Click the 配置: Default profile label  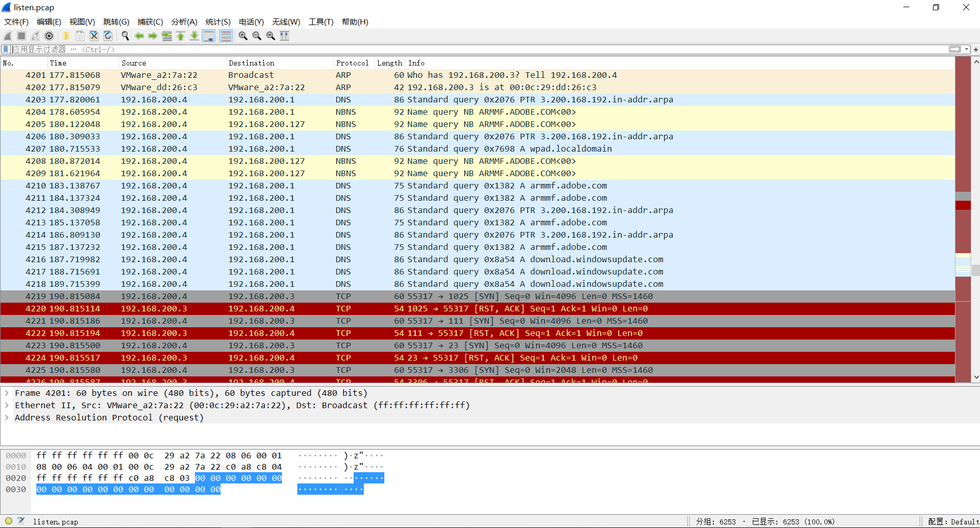pos(953,521)
